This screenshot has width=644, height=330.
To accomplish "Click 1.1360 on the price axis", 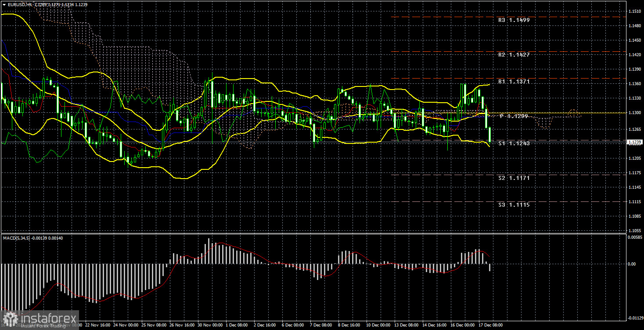I will click(x=635, y=84).
